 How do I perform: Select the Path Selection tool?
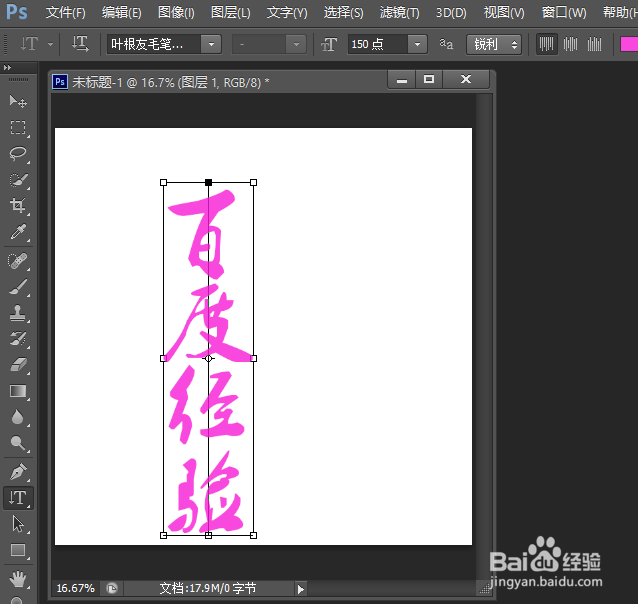click(x=18, y=524)
